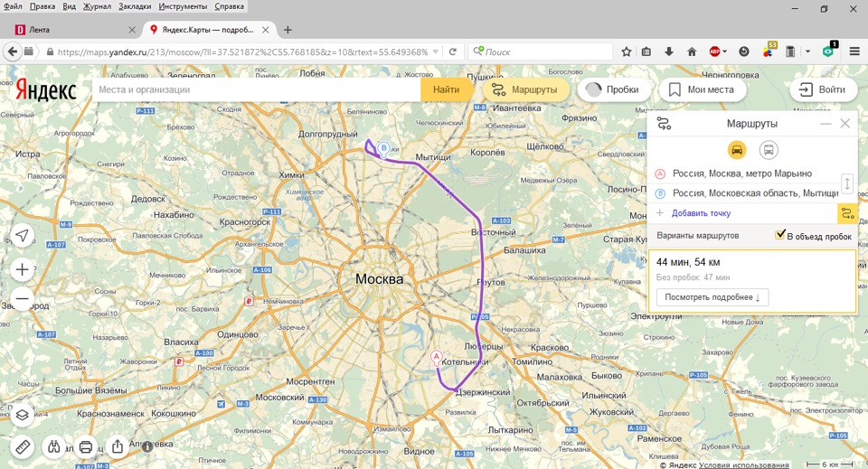
Task: Click the red ABP adblock icon
Action: pos(714,52)
